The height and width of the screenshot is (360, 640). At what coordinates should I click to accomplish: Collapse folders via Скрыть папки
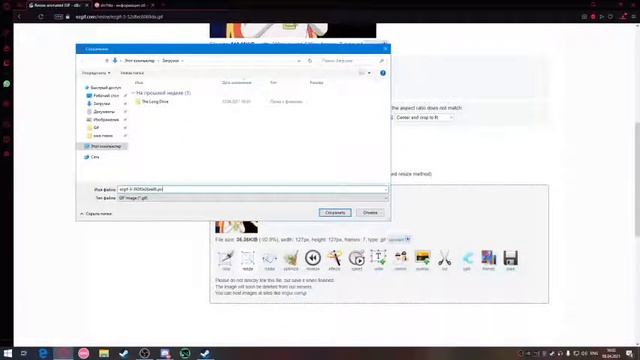pos(96,214)
